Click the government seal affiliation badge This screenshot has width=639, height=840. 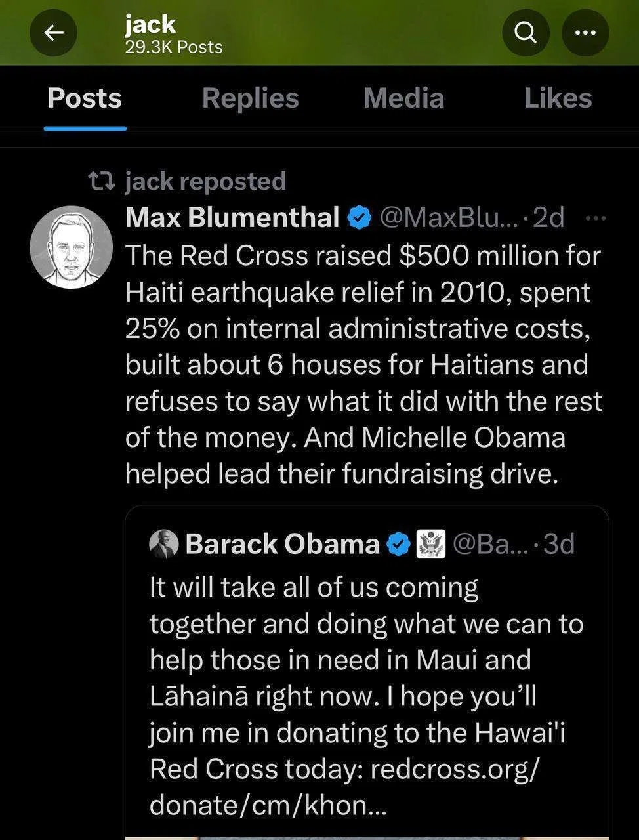(431, 545)
